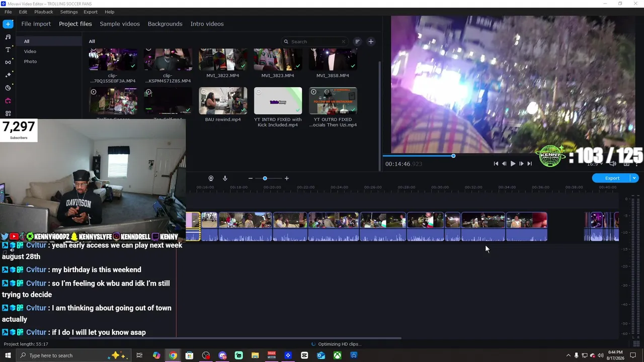This screenshot has height=362, width=644.
Task: Select the MVI_3858.MP4 thumbnail
Action: click(x=333, y=60)
